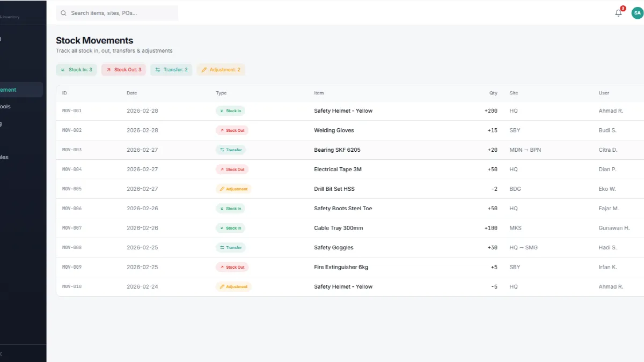644x362 pixels.
Task: Select movement ID MOV-001
Action: pos(72,111)
